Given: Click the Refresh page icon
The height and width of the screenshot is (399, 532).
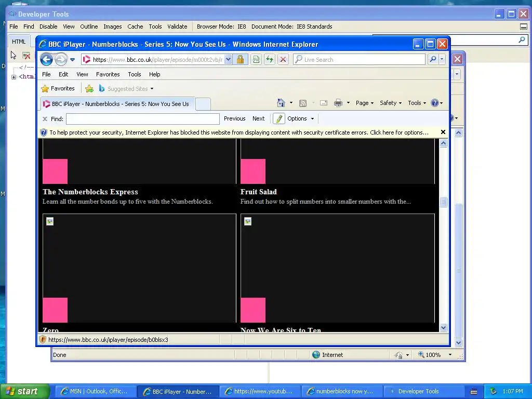Looking at the screenshot, I should coord(270,59).
